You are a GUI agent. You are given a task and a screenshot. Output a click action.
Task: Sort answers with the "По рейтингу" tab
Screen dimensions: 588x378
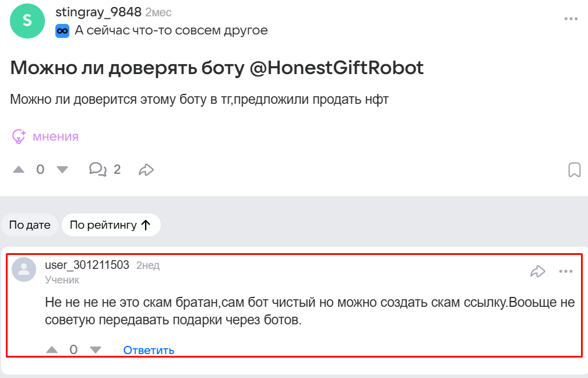coord(111,225)
